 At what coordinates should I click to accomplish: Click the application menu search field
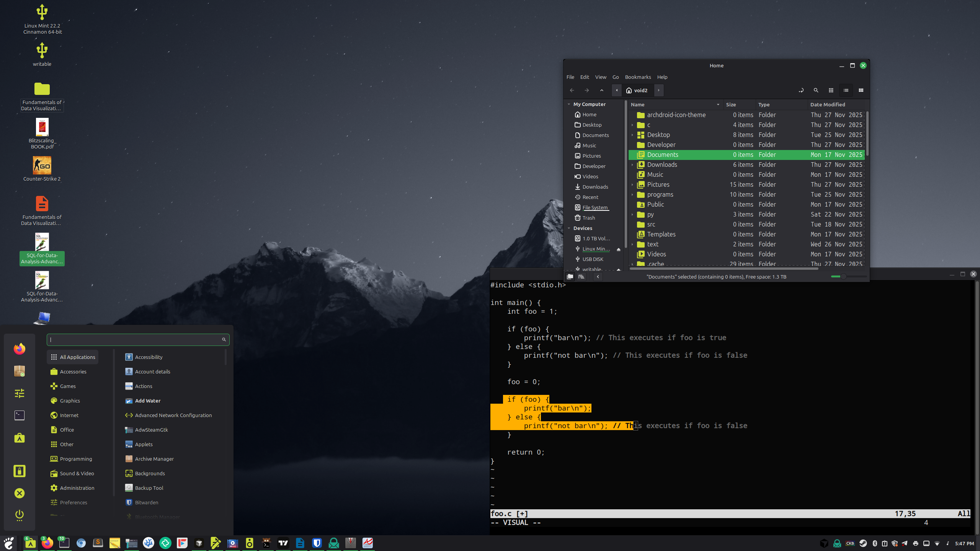point(135,339)
